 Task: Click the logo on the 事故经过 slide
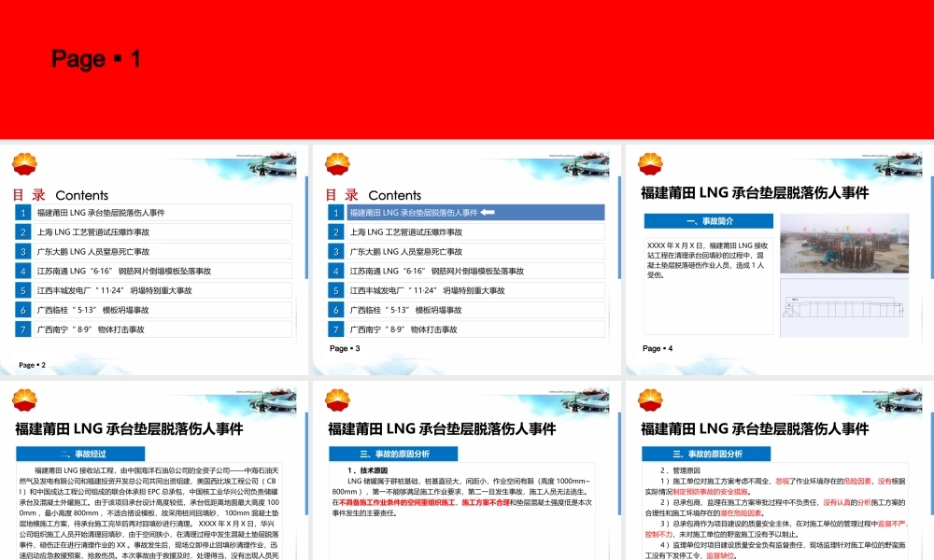tap(24, 399)
